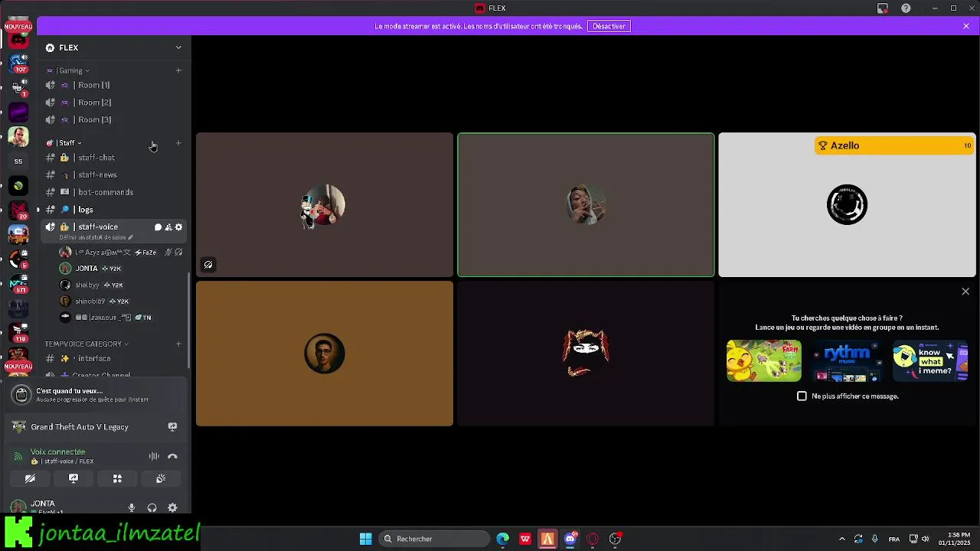Open the Discord help icon
The height and width of the screenshot is (551, 980).
pos(906,8)
